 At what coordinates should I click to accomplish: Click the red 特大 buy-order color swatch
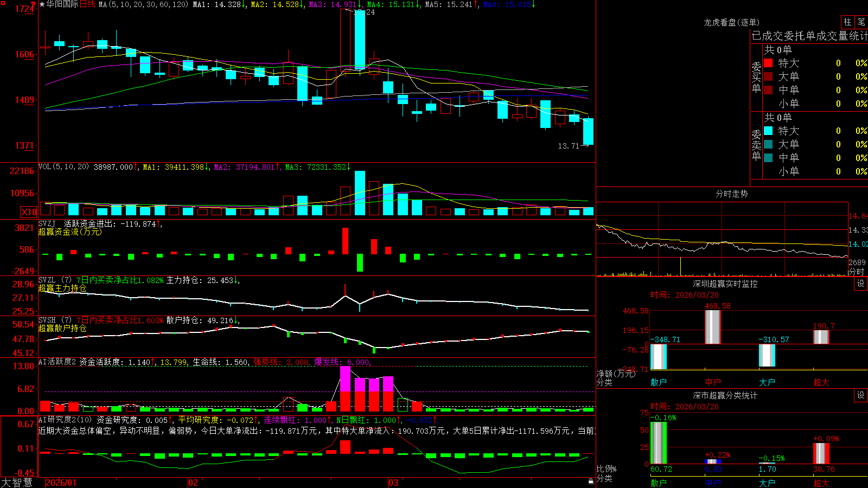tap(768, 63)
